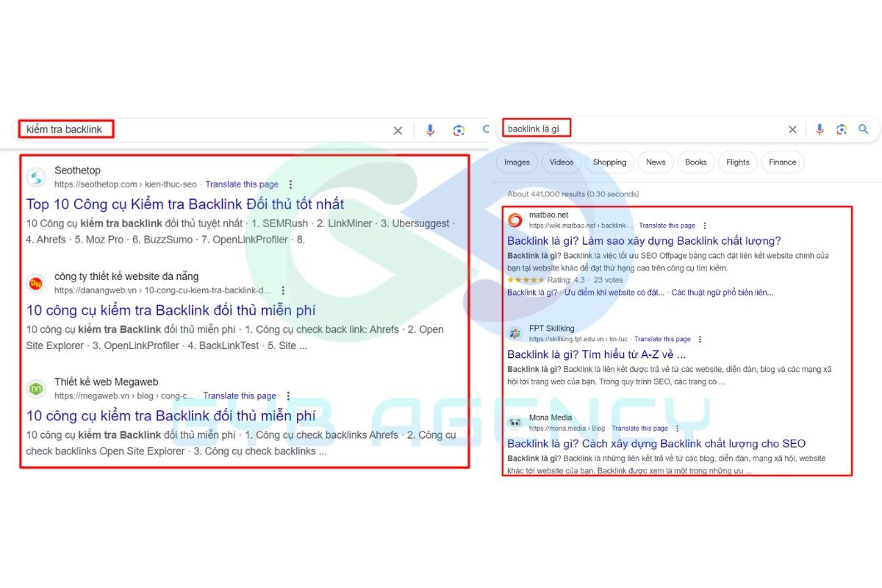Click the wiki.matbao.net URL breadcrumb

tap(581, 226)
